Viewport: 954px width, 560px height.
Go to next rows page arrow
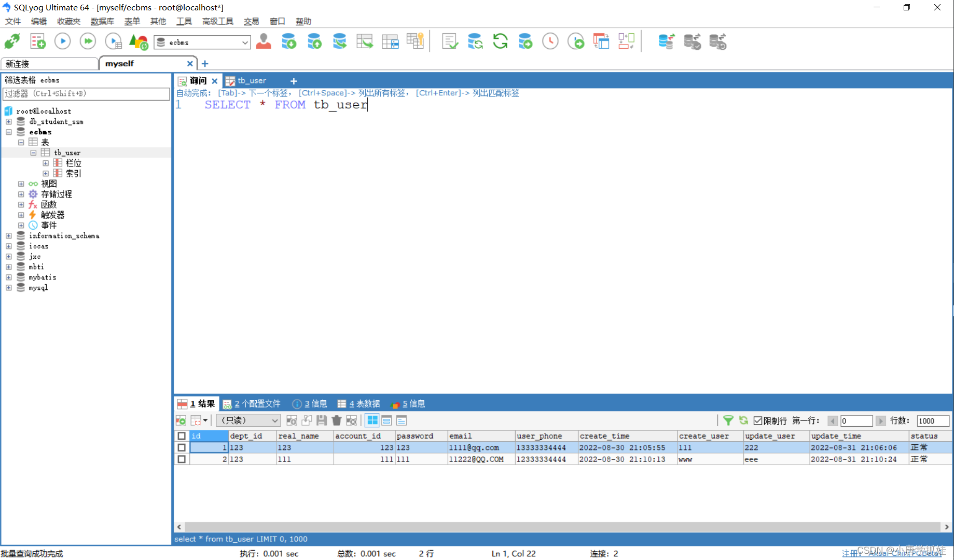[881, 421]
